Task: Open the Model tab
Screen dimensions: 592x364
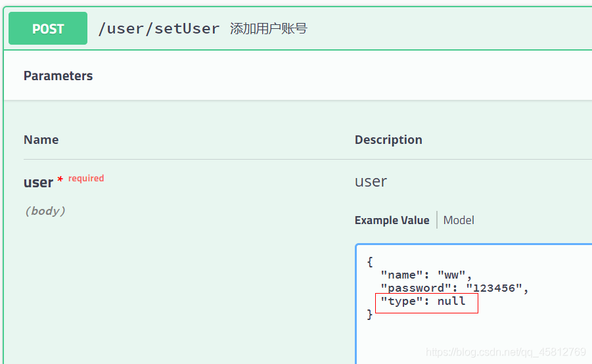Action: (459, 220)
